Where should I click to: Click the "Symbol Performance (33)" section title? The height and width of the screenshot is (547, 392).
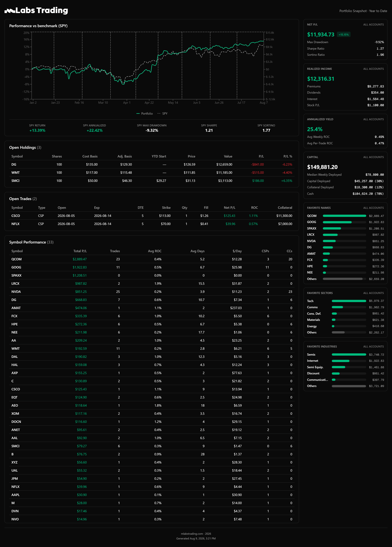[x=31, y=242]
